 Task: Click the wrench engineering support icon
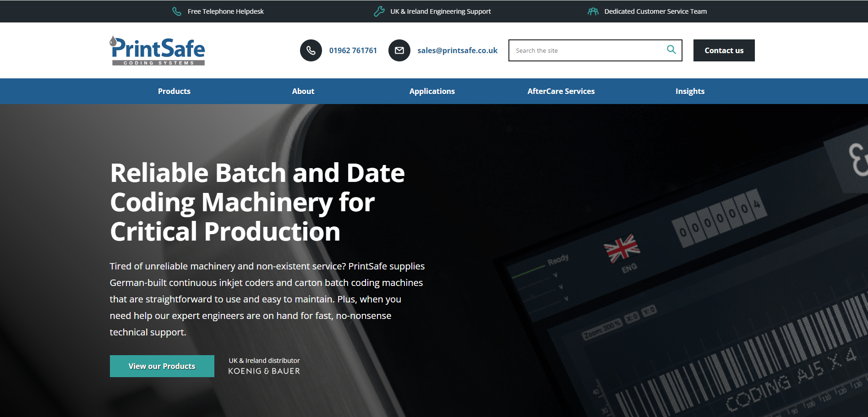point(379,11)
